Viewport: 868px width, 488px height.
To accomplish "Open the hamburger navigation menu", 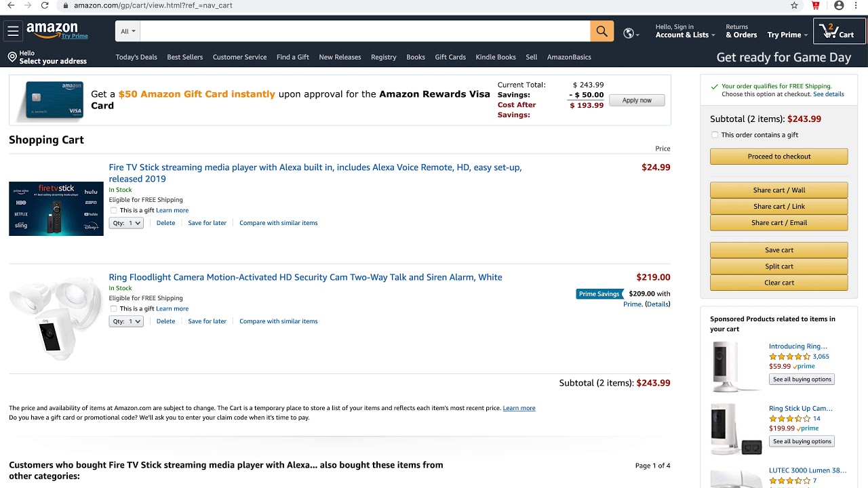I will [x=13, y=31].
